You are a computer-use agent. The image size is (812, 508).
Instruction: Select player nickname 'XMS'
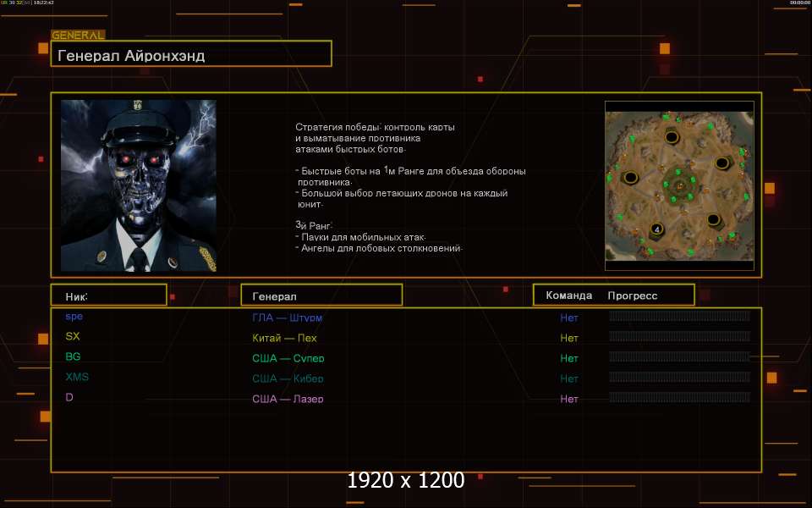(x=77, y=377)
